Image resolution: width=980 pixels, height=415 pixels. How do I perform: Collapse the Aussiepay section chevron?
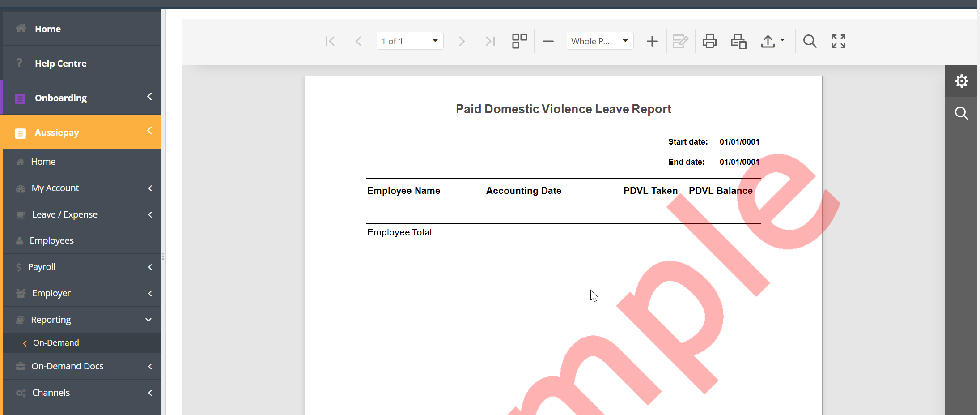[149, 131]
